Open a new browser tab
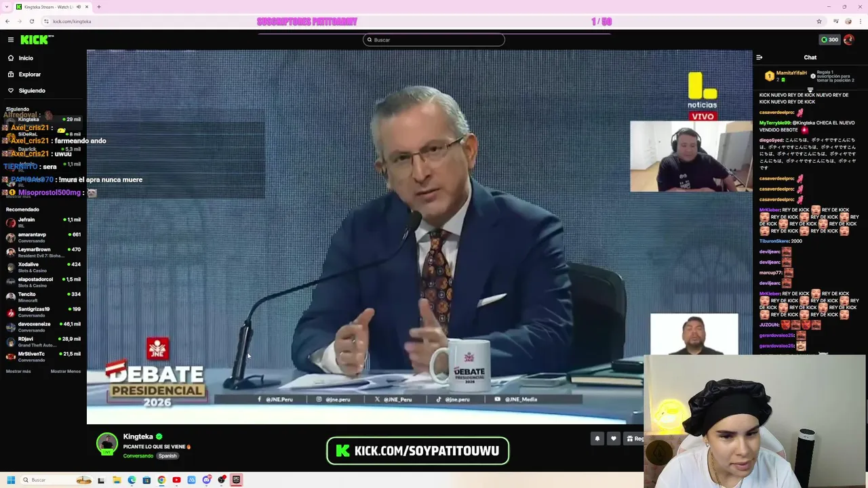This screenshot has height=488, width=868. pos(99,7)
